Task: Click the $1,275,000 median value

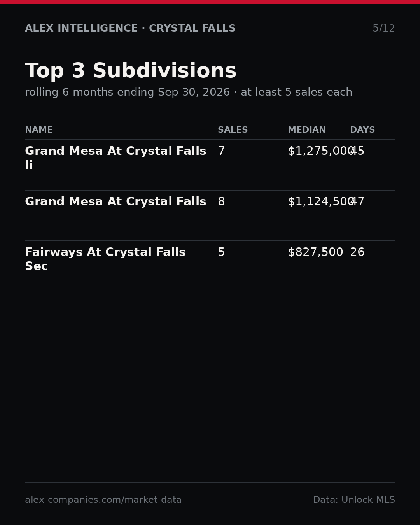Action: point(321,151)
